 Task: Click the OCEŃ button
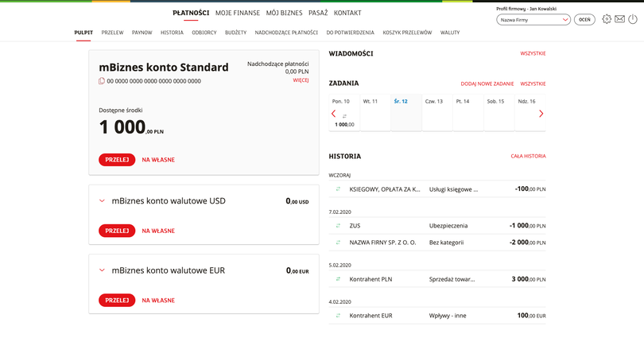tap(584, 19)
